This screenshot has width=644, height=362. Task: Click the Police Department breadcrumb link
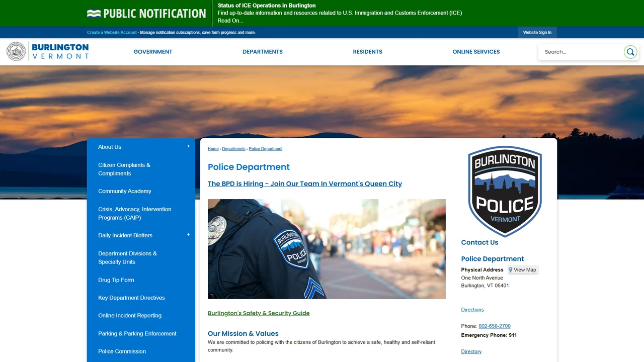(x=266, y=149)
